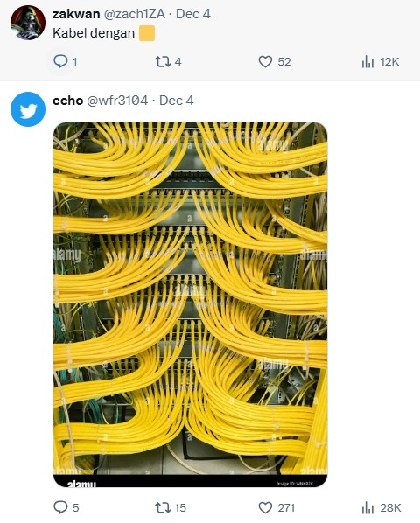
Task: Open @wfr3104 handle link
Action: point(117,101)
